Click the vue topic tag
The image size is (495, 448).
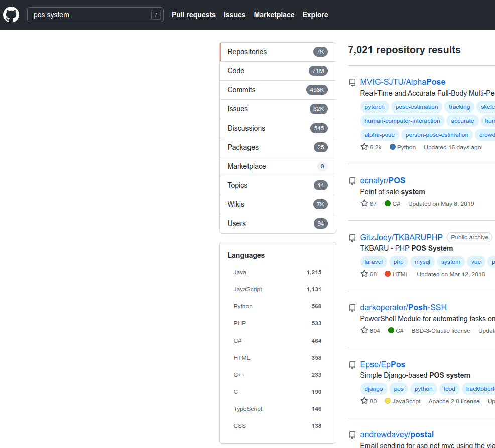pos(476,262)
